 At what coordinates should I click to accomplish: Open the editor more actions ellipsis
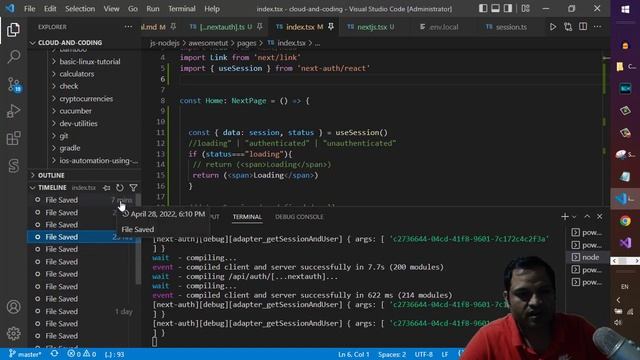(598, 27)
